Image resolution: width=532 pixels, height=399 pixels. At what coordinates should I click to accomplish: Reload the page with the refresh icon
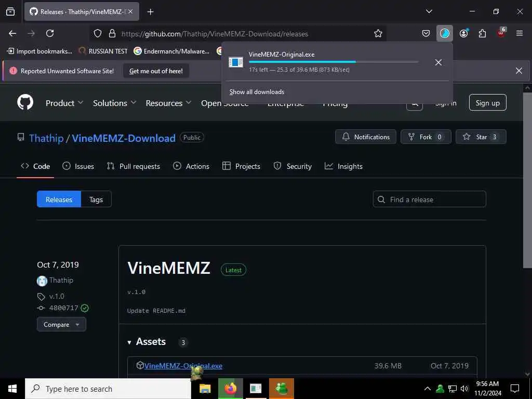pos(50,33)
